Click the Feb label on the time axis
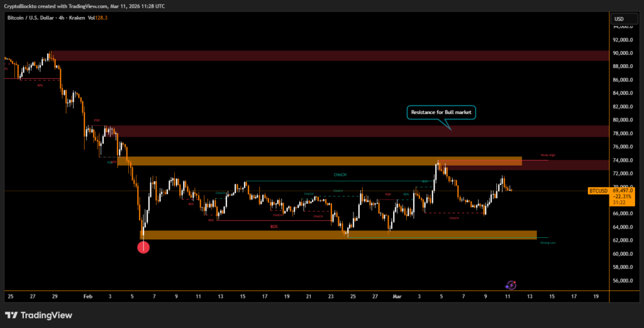The width and height of the screenshot is (644, 328). tap(87, 295)
